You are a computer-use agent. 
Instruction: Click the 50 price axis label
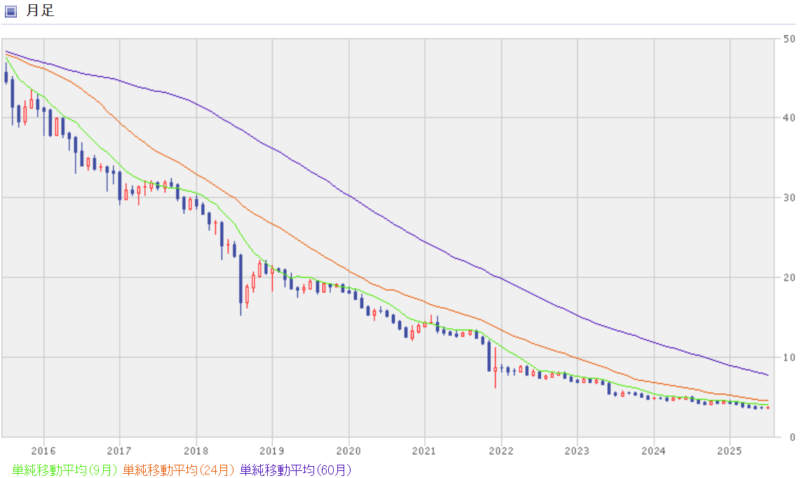789,39
